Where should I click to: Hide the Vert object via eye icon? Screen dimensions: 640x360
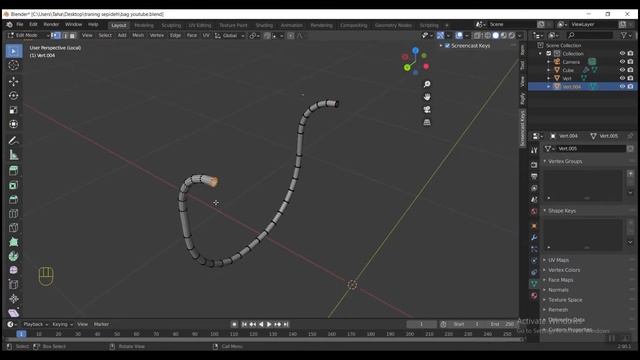point(622,78)
